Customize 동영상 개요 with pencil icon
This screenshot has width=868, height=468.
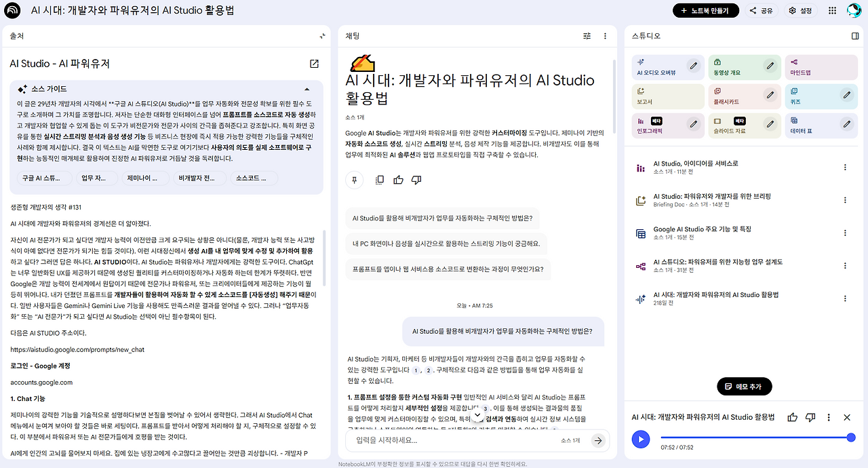tap(770, 66)
